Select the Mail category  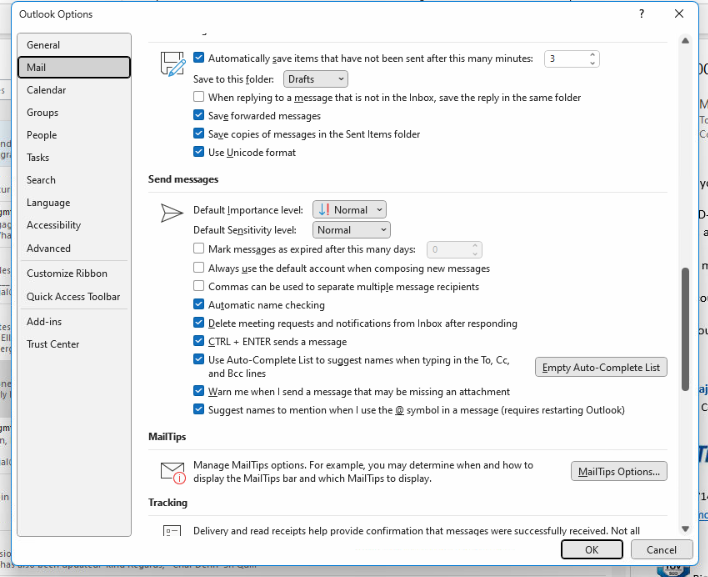pos(75,67)
